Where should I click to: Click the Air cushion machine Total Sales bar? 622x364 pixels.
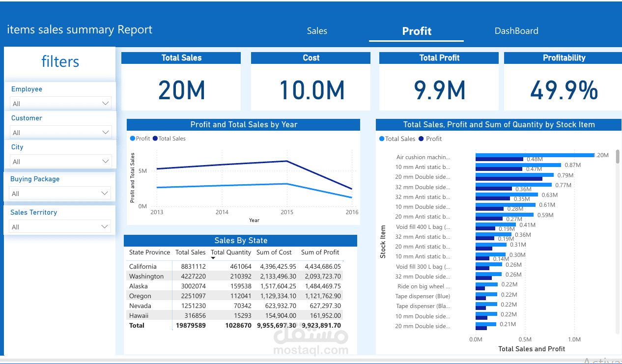(535, 155)
